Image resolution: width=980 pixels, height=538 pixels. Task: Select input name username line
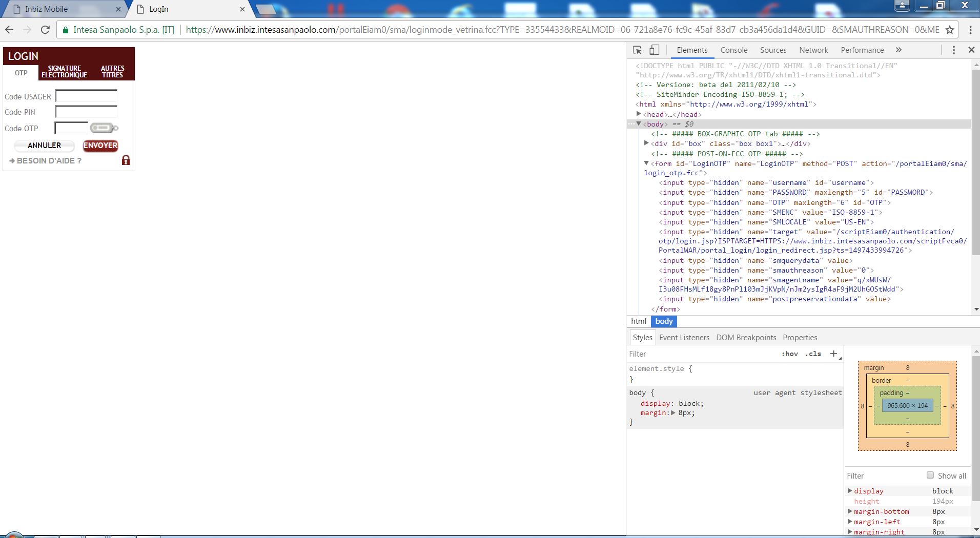(x=766, y=182)
